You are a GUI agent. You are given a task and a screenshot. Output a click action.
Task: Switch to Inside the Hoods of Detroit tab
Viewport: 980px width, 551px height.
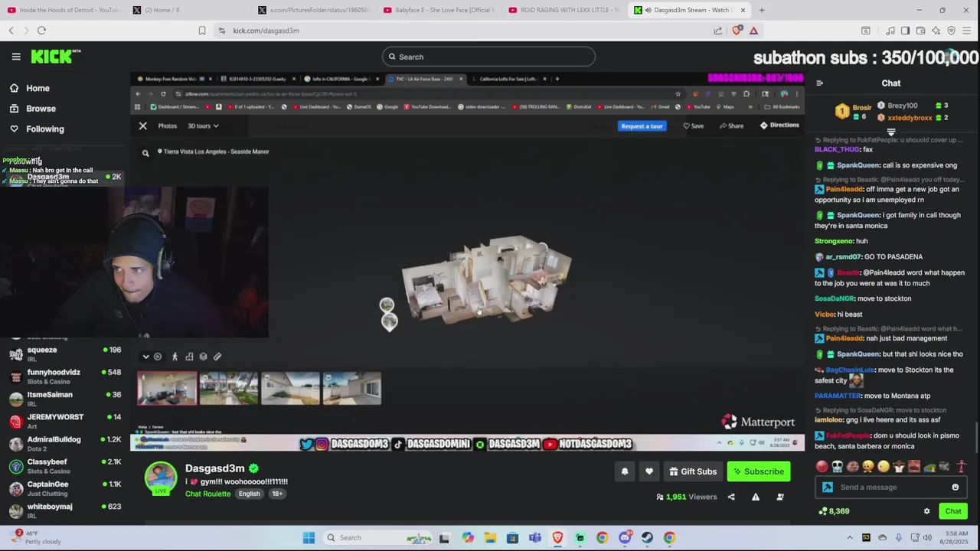point(63,10)
